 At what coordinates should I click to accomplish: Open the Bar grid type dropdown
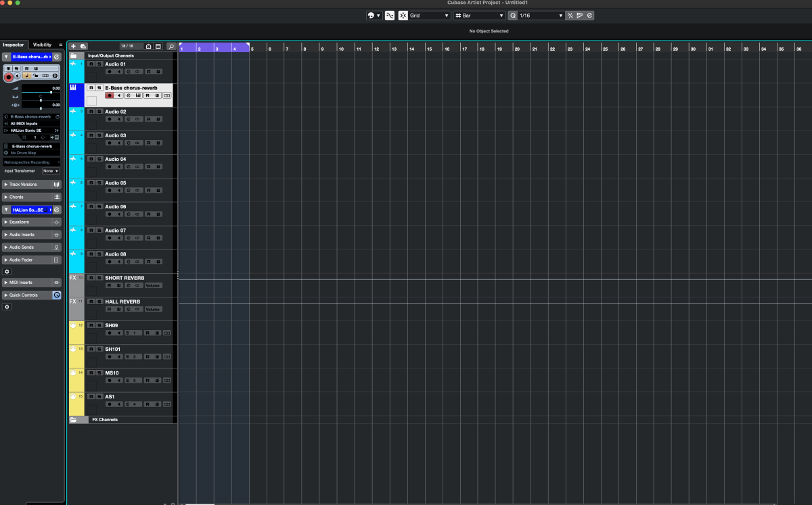click(479, 15)
